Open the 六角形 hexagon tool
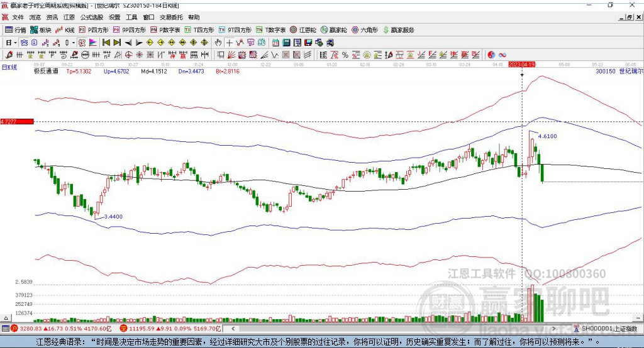Viewport: 644px width, 348px height. [365, 30]
